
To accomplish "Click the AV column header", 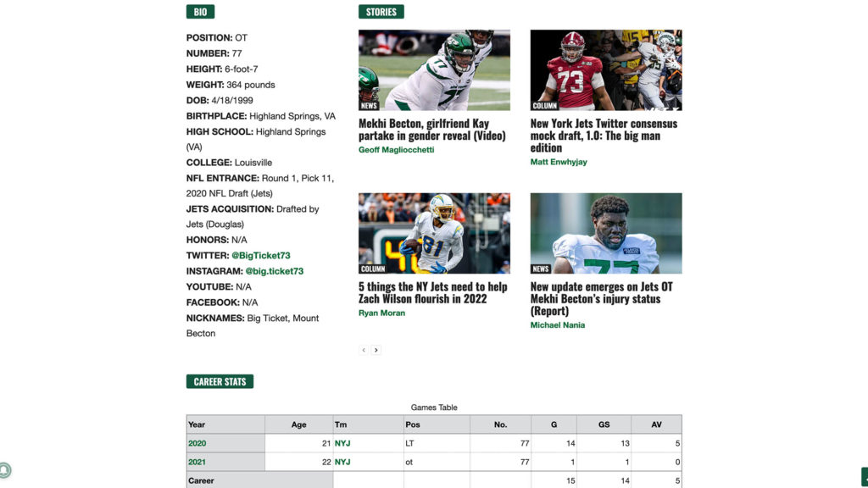I will click(657, 424).
